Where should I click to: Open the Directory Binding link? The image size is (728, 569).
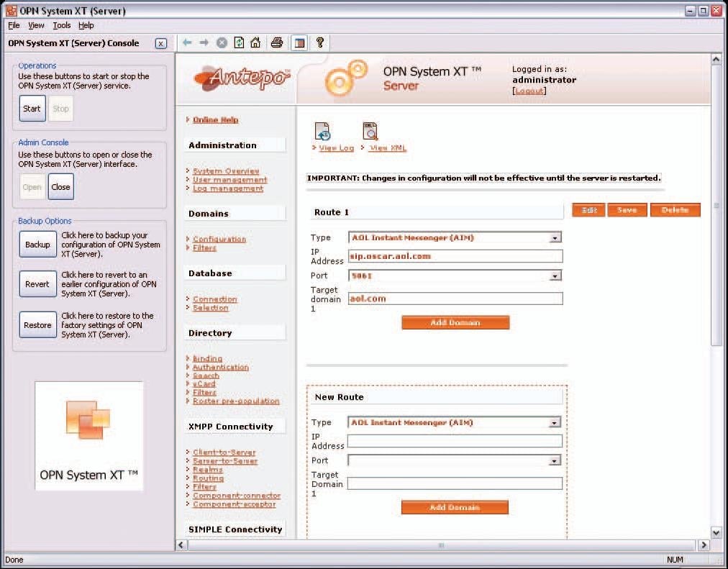207,359
